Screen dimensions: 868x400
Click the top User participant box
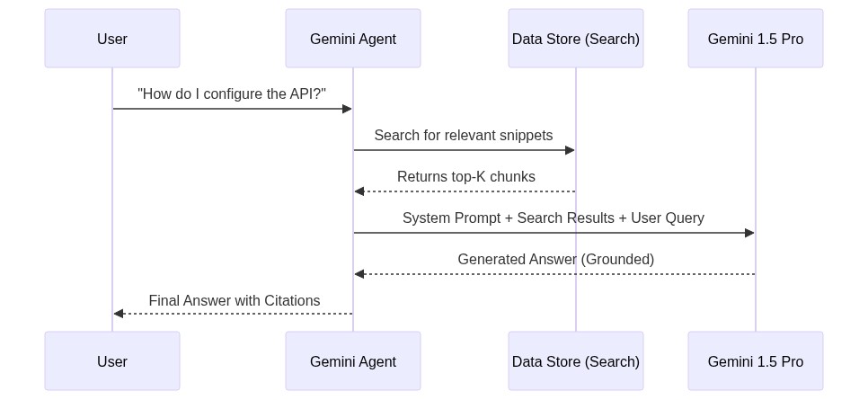point(112,39)
